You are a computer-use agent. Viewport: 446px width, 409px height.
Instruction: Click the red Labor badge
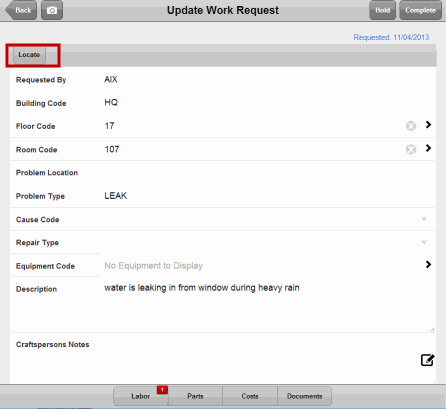pyautogui.click(x=162, y=389)
